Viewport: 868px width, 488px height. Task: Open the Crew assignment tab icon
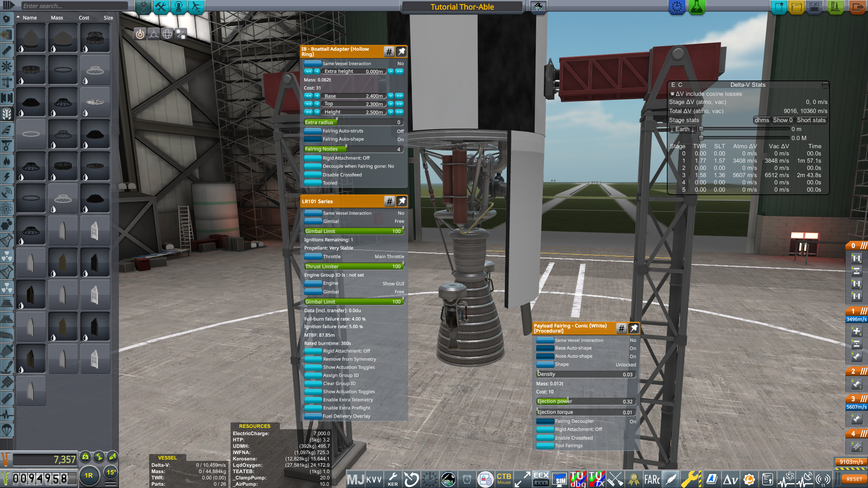click(179, 7)
